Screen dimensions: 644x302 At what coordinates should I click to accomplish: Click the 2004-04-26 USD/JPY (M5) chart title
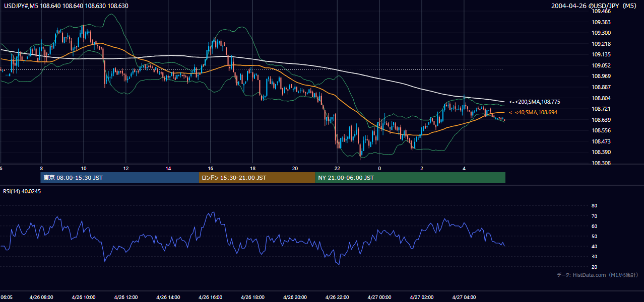pyautogui.click(x=595, y=6)
